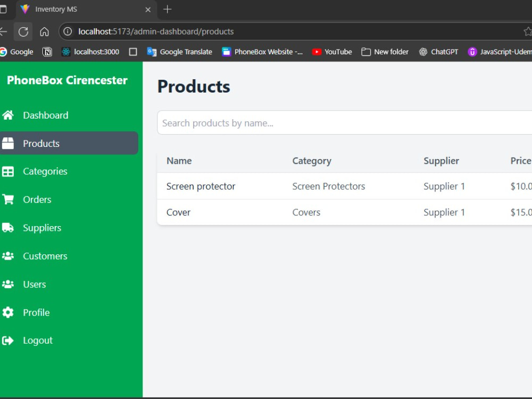
Task: Click the PhoneBox Cirencester title
Action: pyautogui.click(x=67, y=80)
